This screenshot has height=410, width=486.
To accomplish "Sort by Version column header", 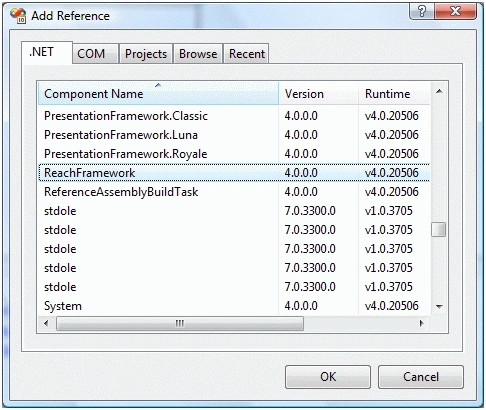I will pos(318,94).
